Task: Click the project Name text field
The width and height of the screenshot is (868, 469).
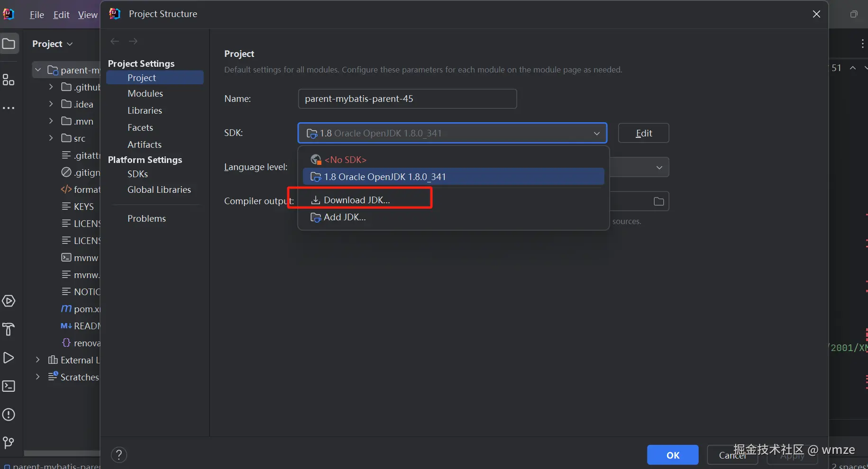Action: (x=407, y=99)
